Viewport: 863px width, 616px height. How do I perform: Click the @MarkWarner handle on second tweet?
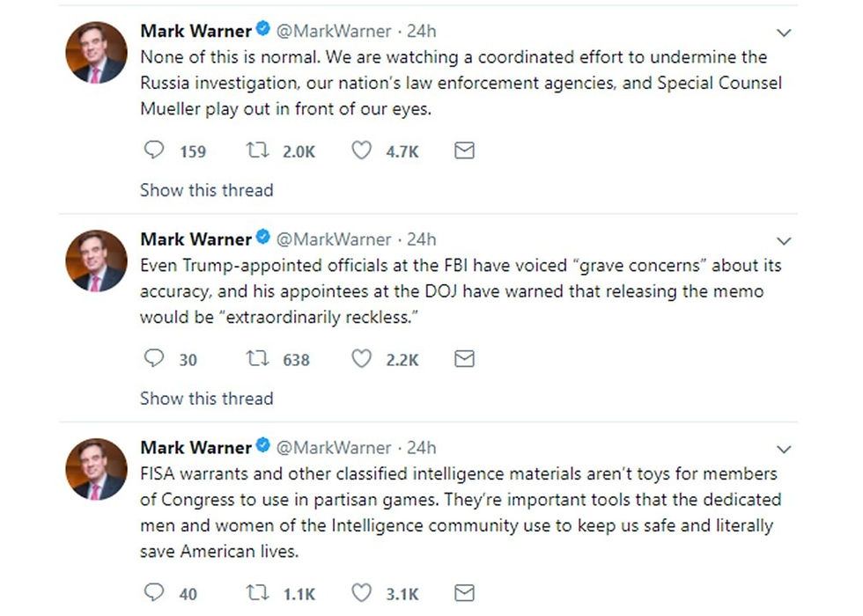(334, 239)
